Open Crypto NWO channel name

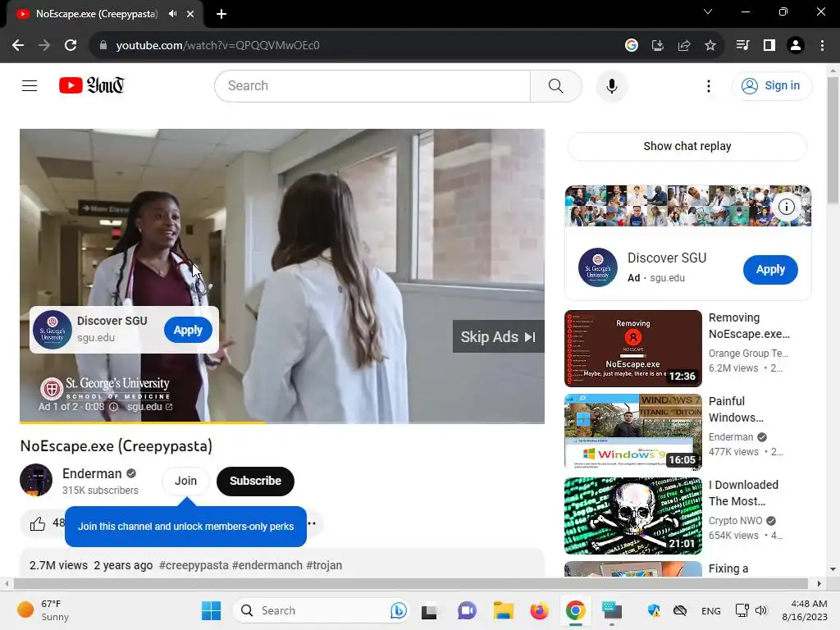click(735, 521)
